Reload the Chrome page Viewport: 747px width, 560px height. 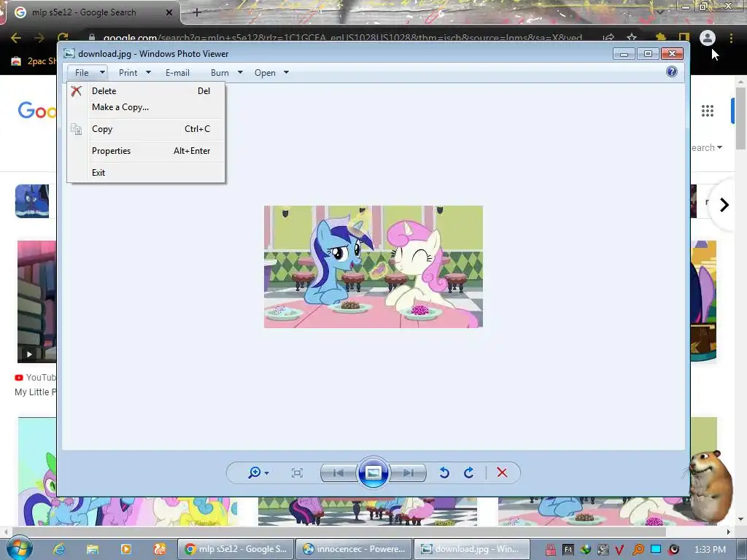click(63, 37)
